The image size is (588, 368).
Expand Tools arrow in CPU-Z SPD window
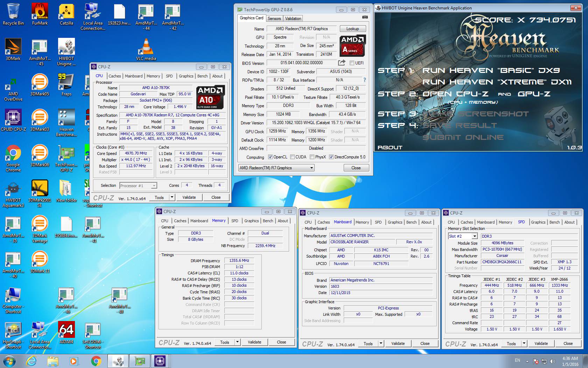(524, 343)
